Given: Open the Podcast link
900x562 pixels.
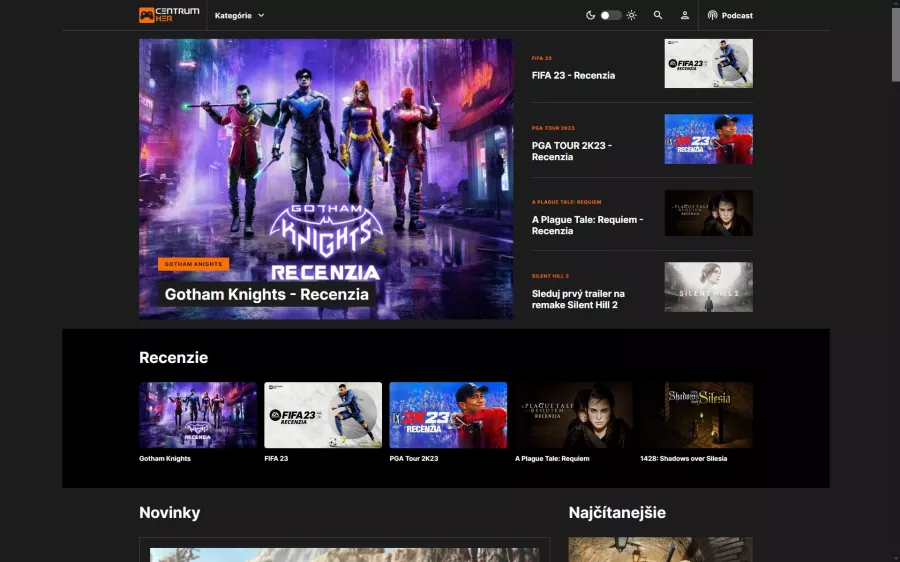Looking at the screenshot, I should click(x=730, y=15).
